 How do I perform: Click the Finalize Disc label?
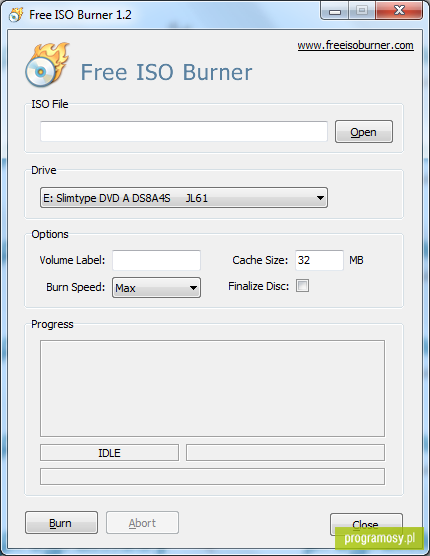coord(258,286)
